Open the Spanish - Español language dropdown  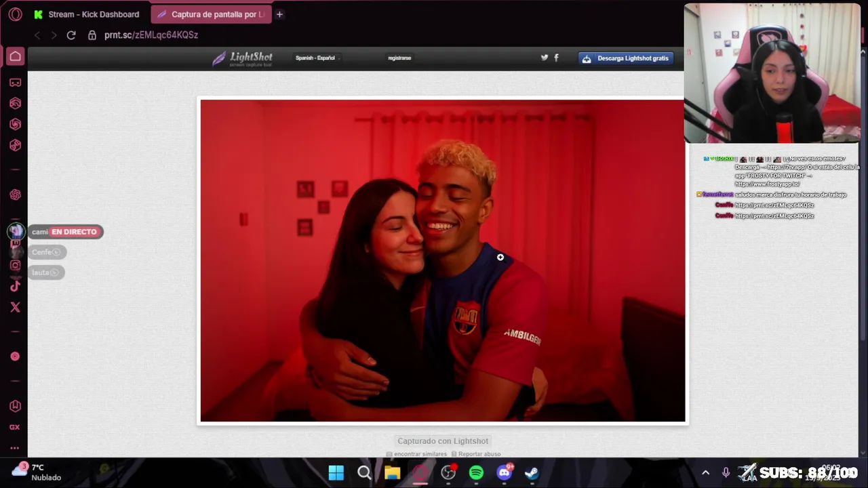tap(317, 58)
